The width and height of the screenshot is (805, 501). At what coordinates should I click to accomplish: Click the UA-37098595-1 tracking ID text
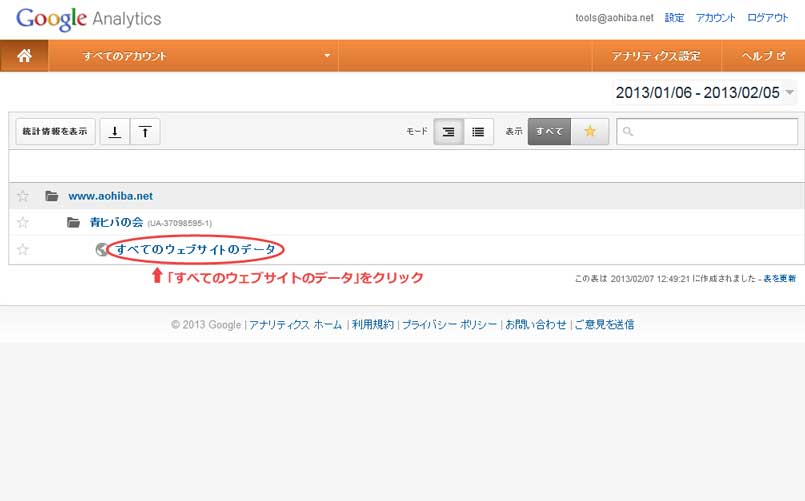pos(180,223)
